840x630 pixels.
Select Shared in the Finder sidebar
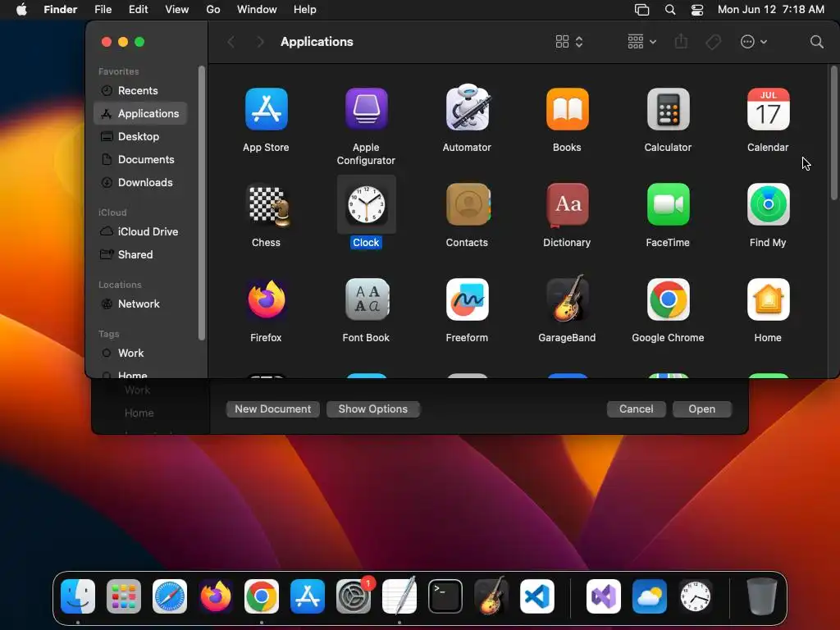click(x=140, y=255)
